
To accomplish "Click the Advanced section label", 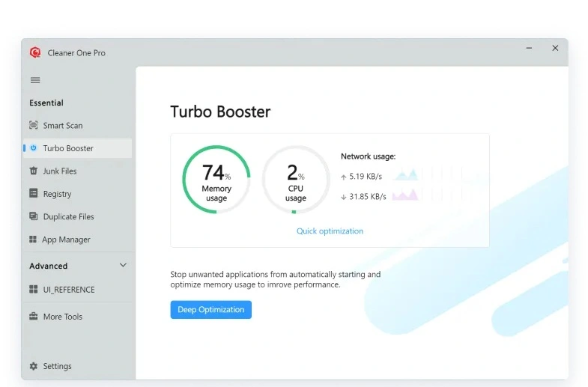I will click(x=49, y=266).
